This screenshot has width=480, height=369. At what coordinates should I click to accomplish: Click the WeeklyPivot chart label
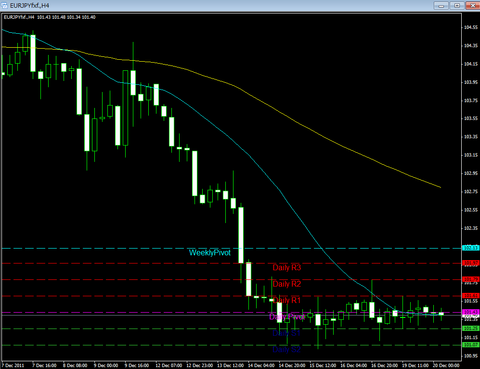coord(210,253)
